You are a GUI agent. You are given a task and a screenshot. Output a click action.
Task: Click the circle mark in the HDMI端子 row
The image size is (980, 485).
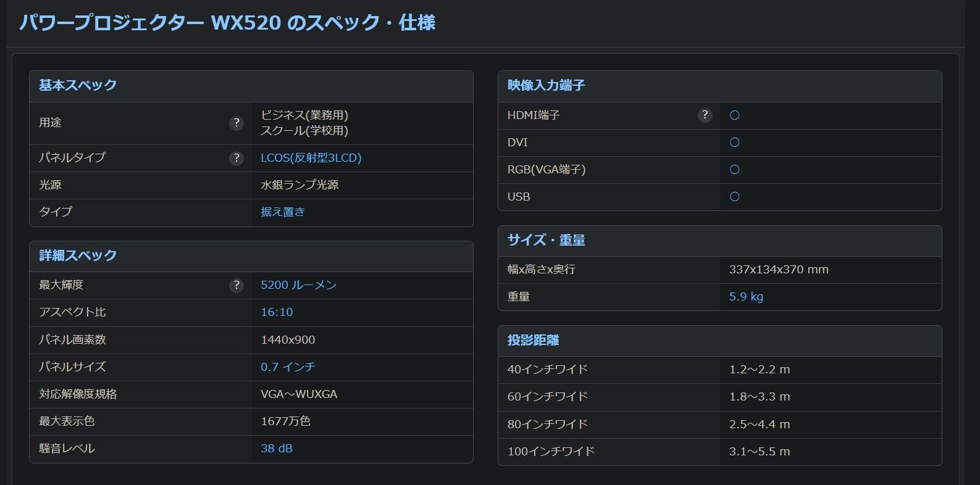pos(734,115)
